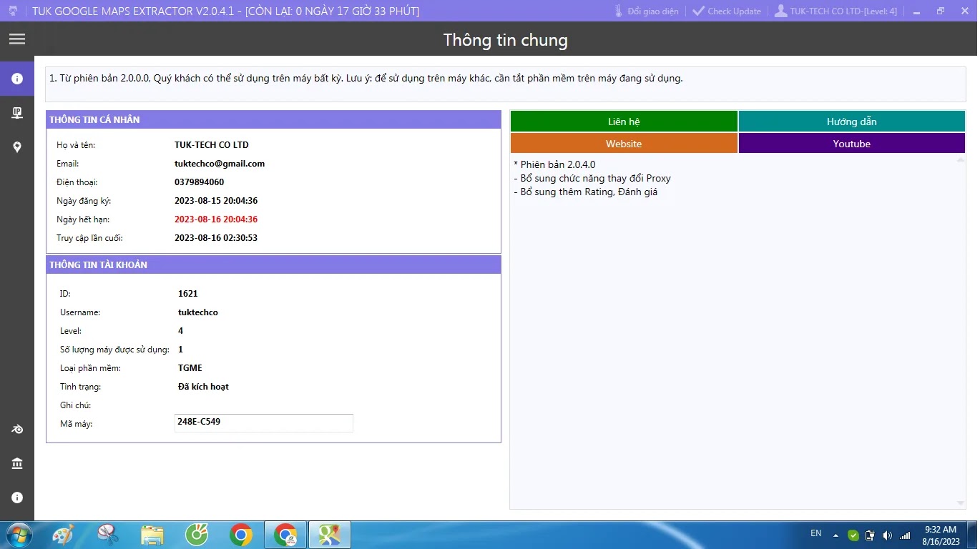The width and height of the screenshot is (980, 549).
Task: Click network signal bars tray icon
Action: tap(905, 535)
